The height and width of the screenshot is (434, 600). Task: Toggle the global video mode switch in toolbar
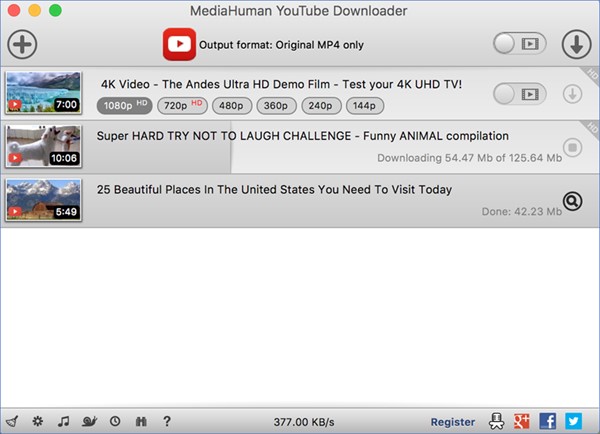pyautogui.click(x=519, y=44)
